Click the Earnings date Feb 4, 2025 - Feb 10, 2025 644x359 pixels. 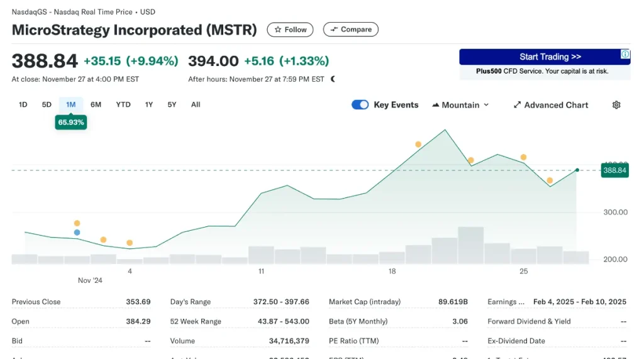[x=579, y=302]
